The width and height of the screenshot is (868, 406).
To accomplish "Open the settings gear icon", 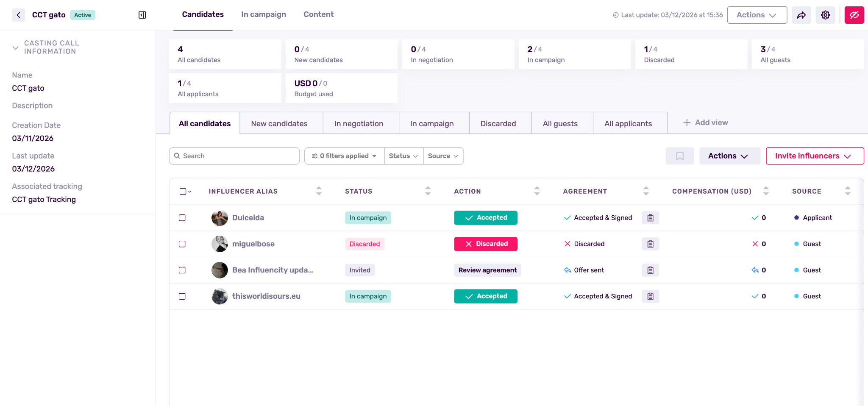I will point(825,15).
